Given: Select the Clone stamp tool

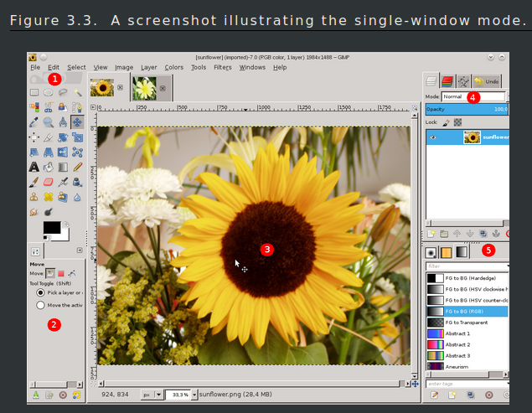Looking at the screenshot, I should (x=34, y=197).
